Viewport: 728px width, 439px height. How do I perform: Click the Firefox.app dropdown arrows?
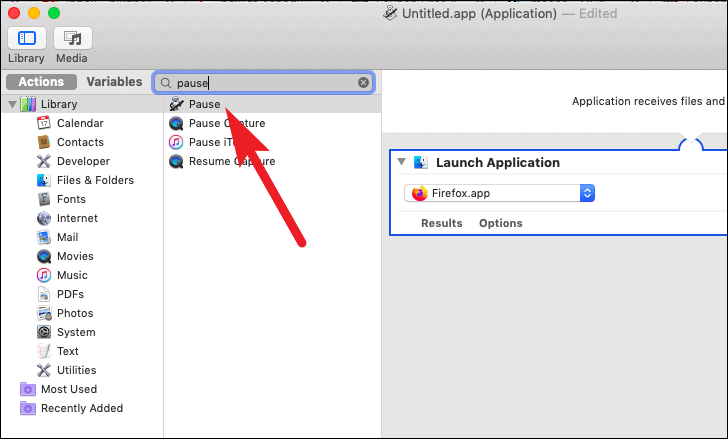pyautogui.click(x=587, y=193)
